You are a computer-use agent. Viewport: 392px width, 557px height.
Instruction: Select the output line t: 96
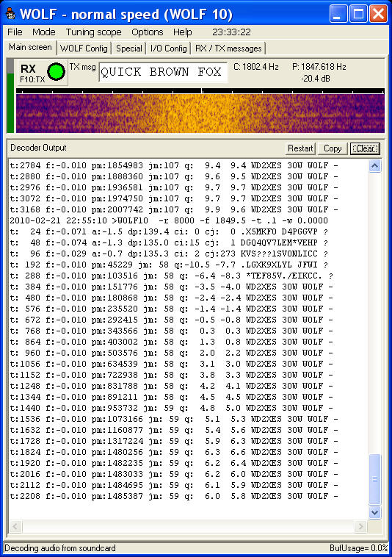(x=169, y=254)
